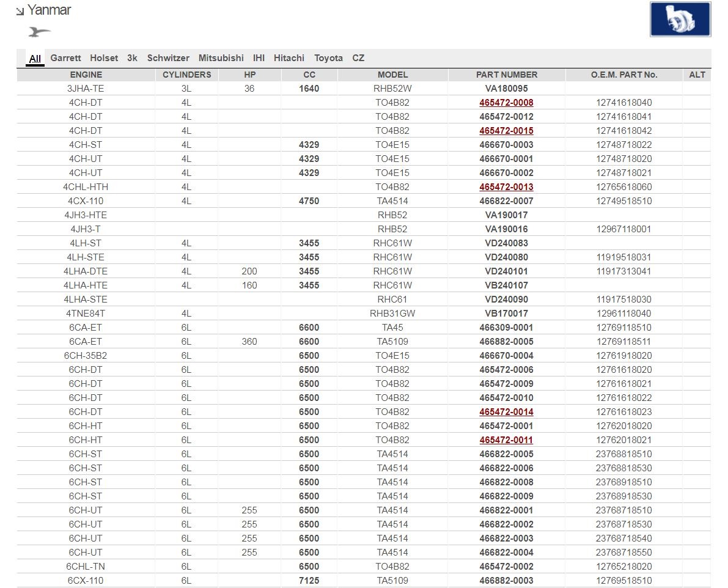The height and width of the screenshot is (588, 728).
Task: Switch to the Garrett tab
Action: pos(65,58)
